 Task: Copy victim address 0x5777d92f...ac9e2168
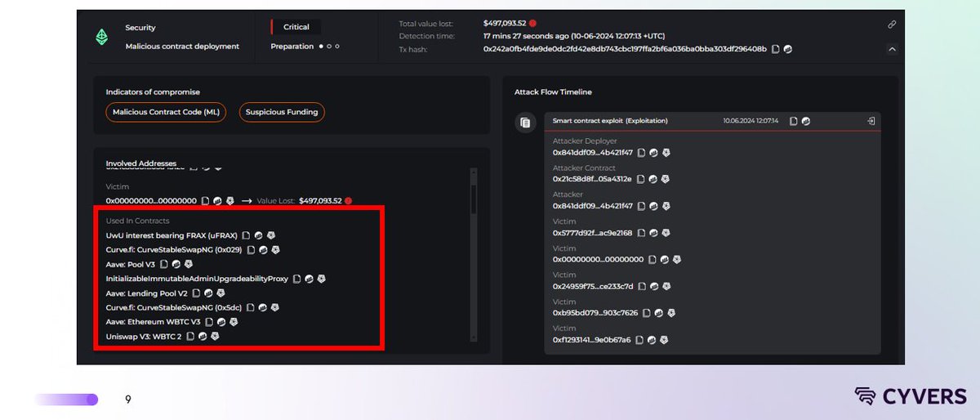tap(641, 233)
